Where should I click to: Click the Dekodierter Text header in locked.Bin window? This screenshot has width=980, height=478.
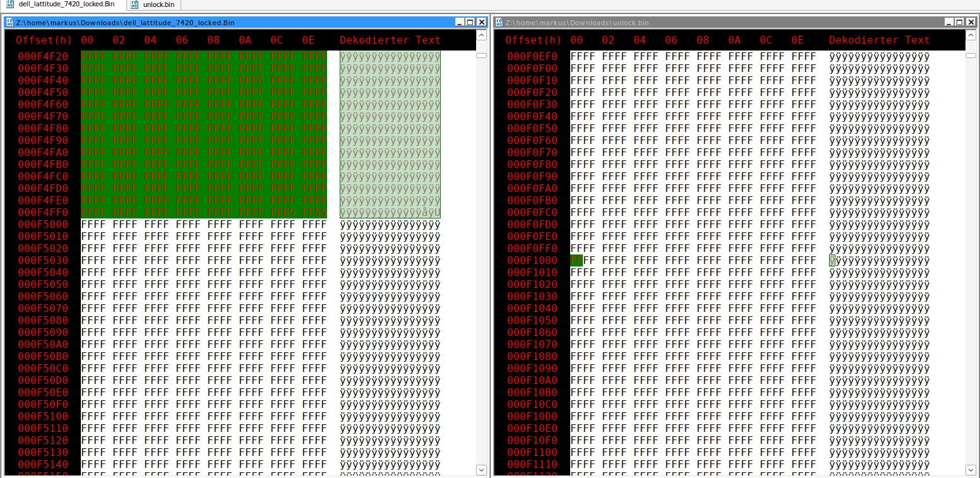tap(390, 40)
